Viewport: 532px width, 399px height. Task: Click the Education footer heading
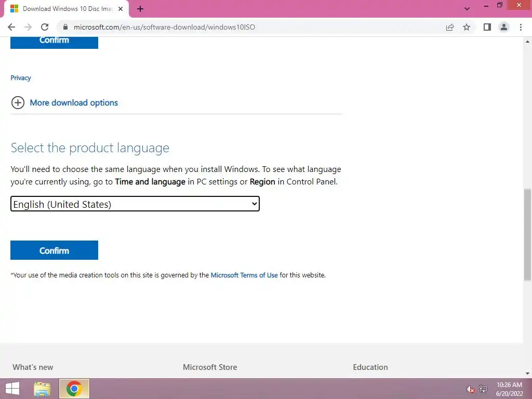point(370,367)
